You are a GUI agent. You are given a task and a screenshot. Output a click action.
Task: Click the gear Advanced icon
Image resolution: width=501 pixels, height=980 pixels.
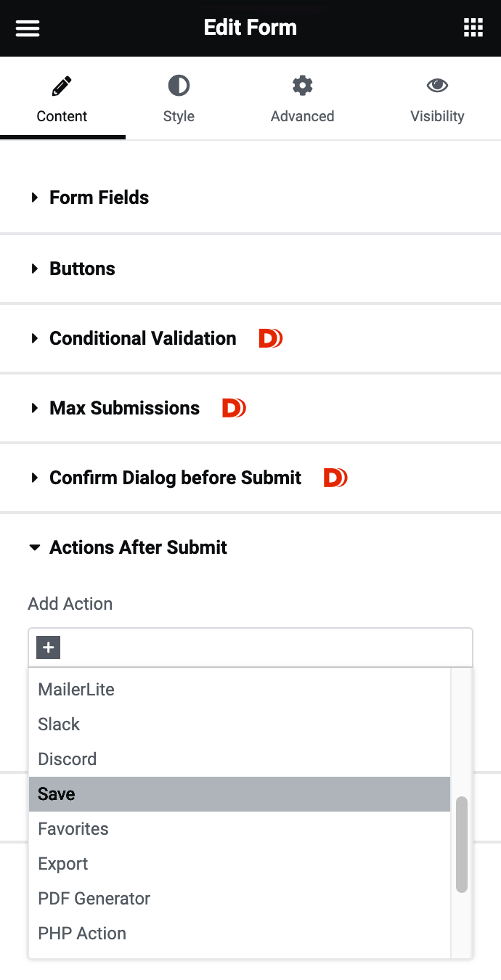(x=302, y=86)
